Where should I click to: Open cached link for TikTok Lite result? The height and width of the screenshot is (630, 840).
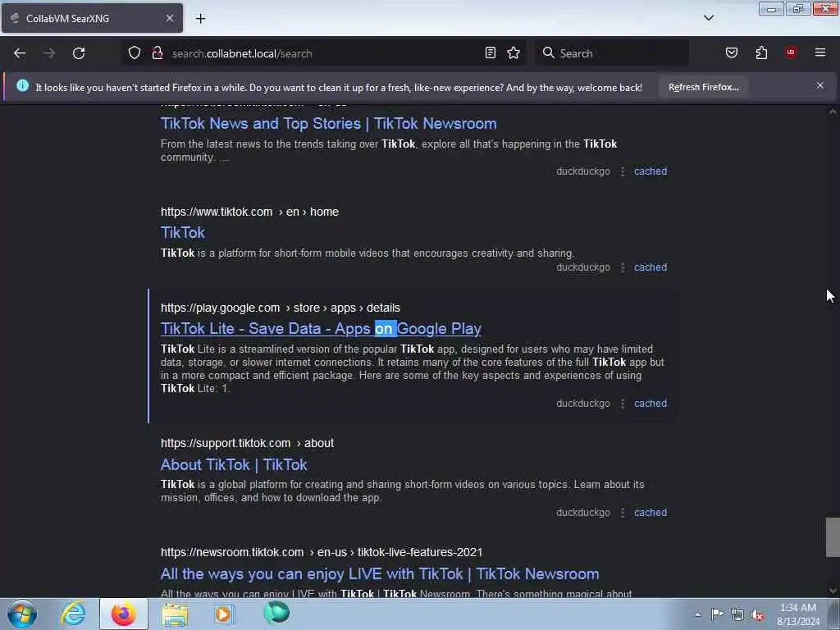[x=651, y=404]
